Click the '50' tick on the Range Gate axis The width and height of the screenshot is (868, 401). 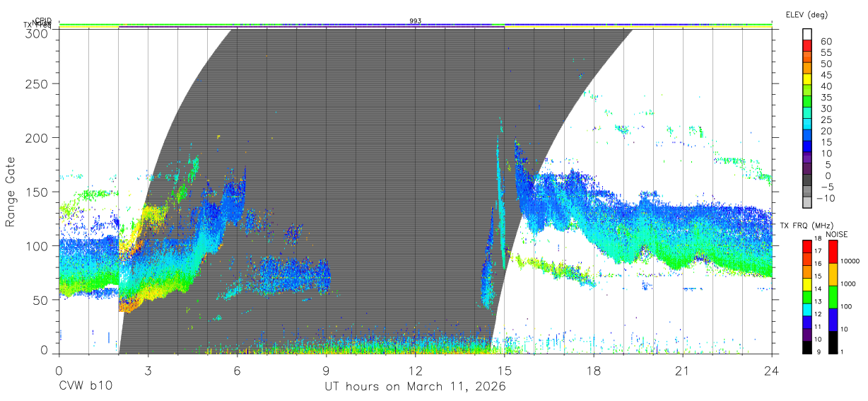(x=40, y=300)
